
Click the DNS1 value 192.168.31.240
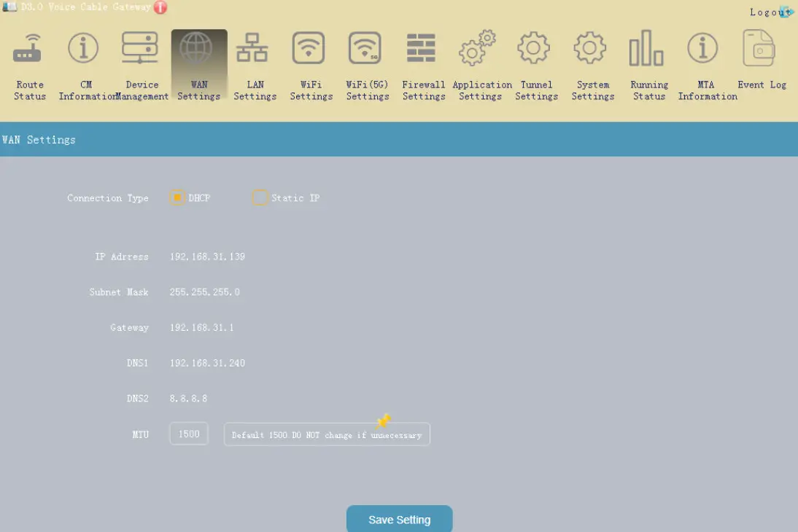[207, 363]
